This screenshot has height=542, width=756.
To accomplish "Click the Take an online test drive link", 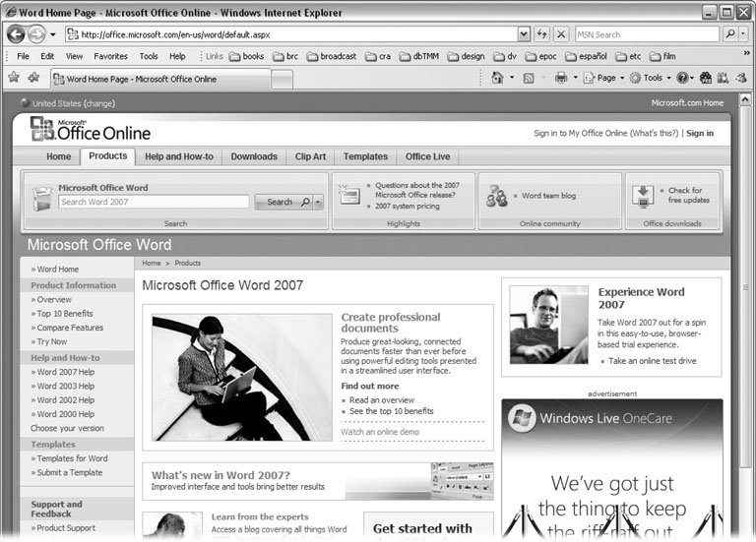I will point(652,361).
